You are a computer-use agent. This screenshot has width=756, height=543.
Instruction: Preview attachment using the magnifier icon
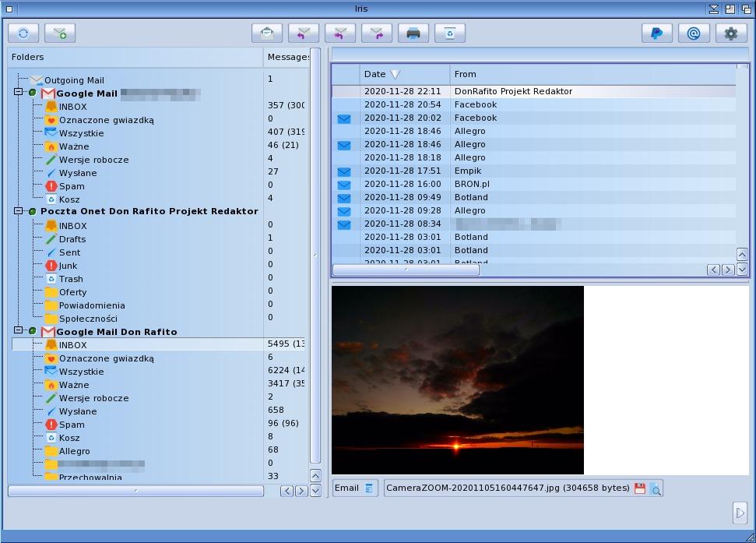(656, 488)
